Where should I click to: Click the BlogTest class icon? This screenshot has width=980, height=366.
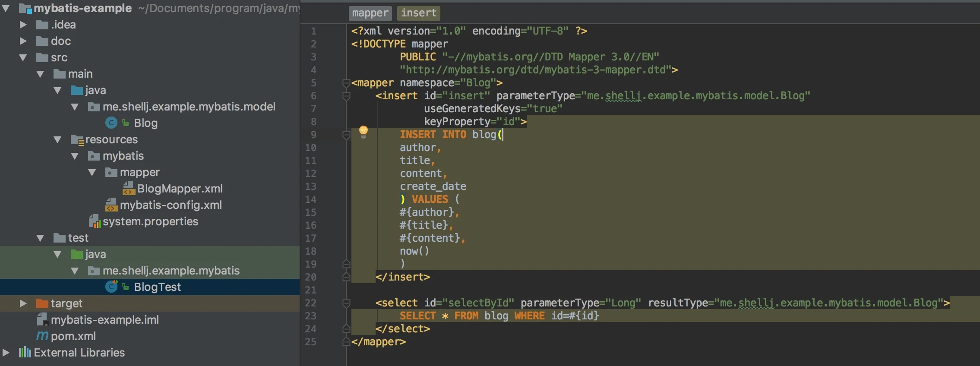point(112,287)
